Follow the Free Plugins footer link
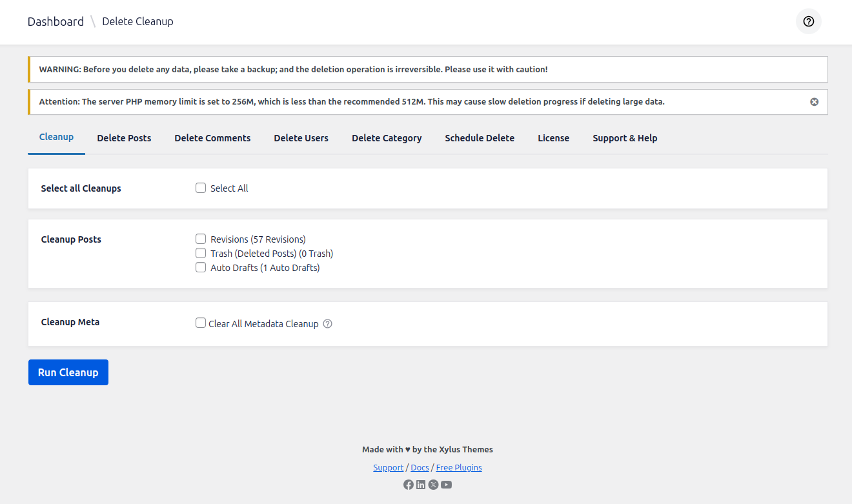The height and width of the screenshot is (504, 852). pyautogui.click(x=459, y=468)
